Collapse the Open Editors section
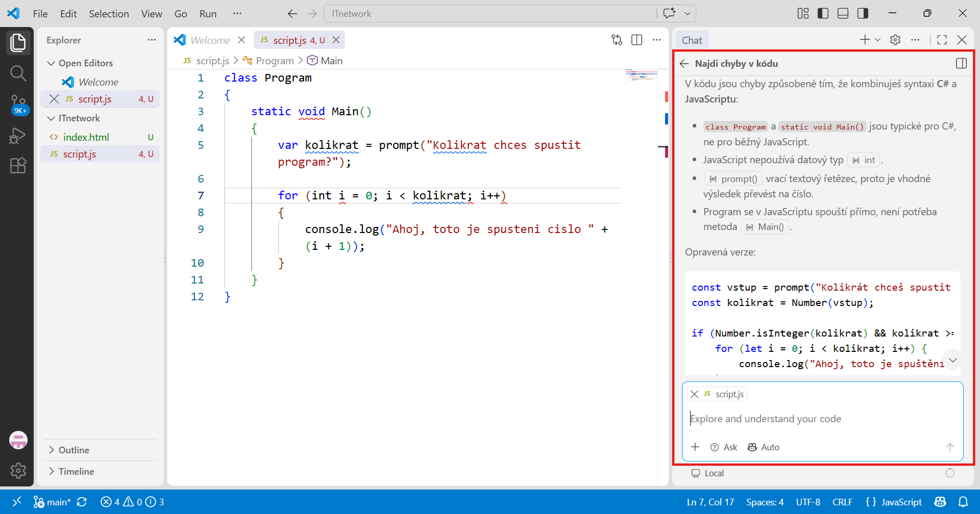The image size is (980, 514). pos(100,63)
